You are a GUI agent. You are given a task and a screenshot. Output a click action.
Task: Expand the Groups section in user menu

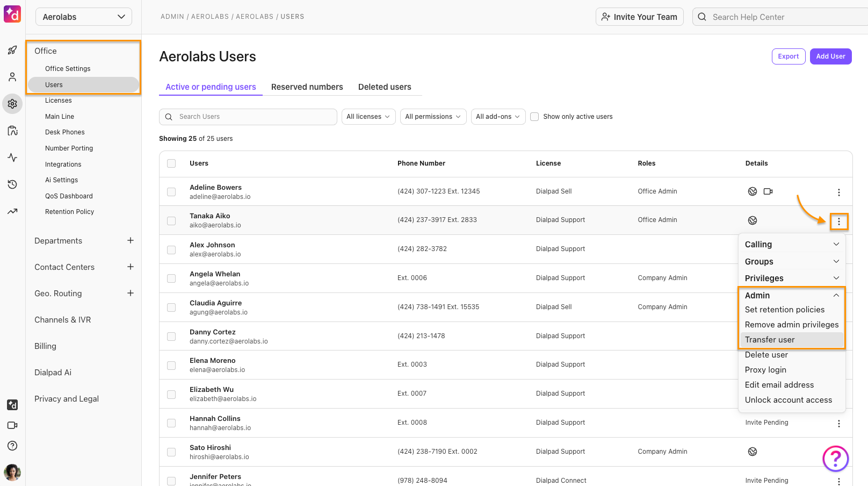[x=792, y=261]
